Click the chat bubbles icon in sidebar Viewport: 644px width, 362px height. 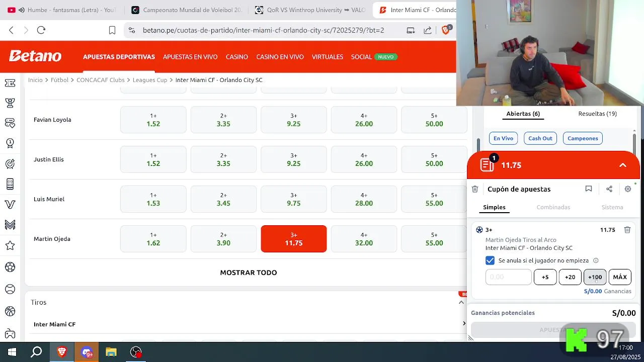pos(10,123)
